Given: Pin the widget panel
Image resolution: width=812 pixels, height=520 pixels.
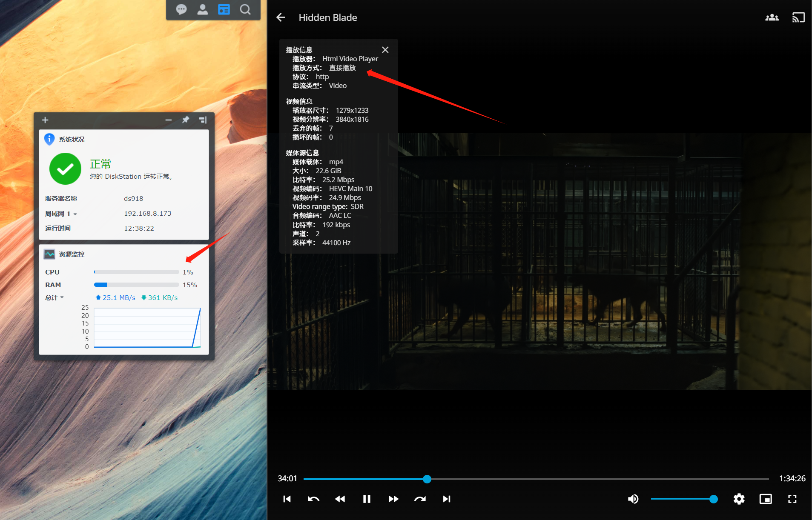Looking at the screenshot, I should pos(186,120).
